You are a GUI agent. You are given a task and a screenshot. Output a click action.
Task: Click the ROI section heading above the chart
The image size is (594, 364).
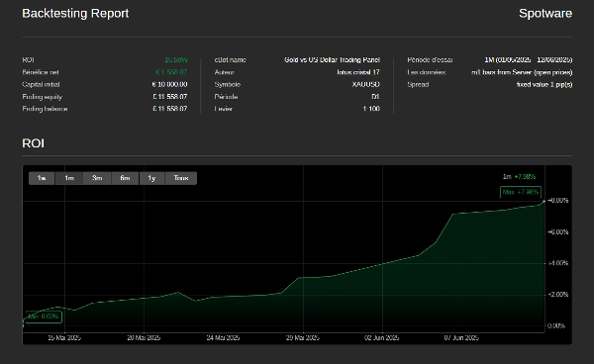34,143
